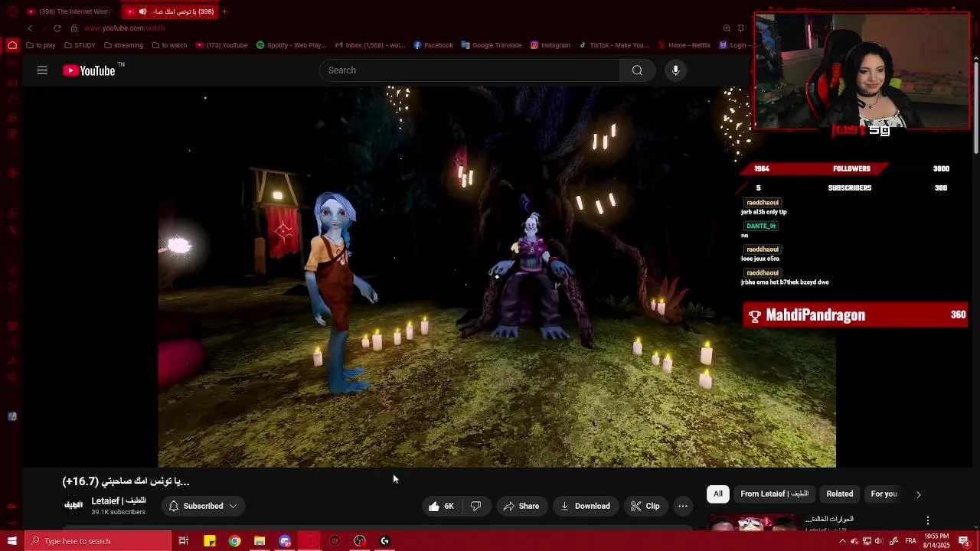
Task: Show more filter chips with right arrow
Action: click(919, 494)
